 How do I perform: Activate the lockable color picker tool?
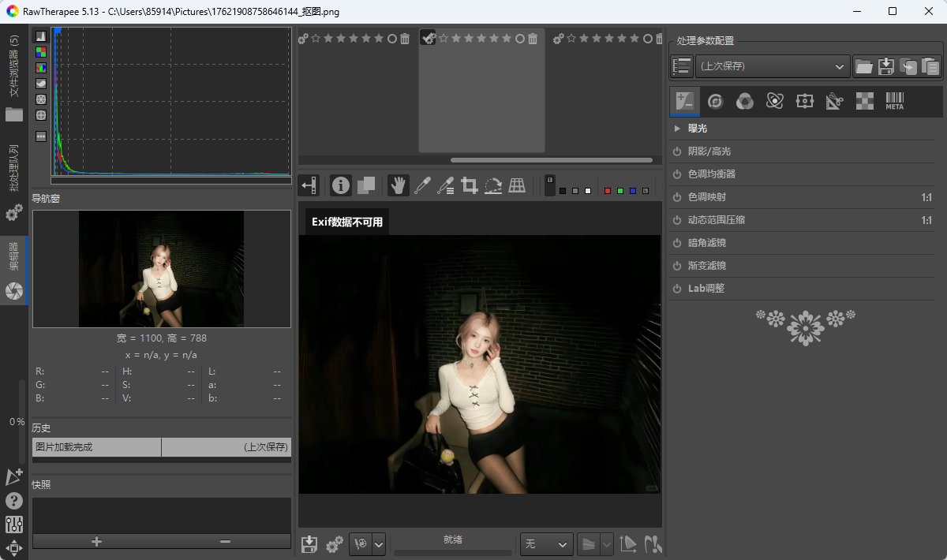(x=446, y=185)
